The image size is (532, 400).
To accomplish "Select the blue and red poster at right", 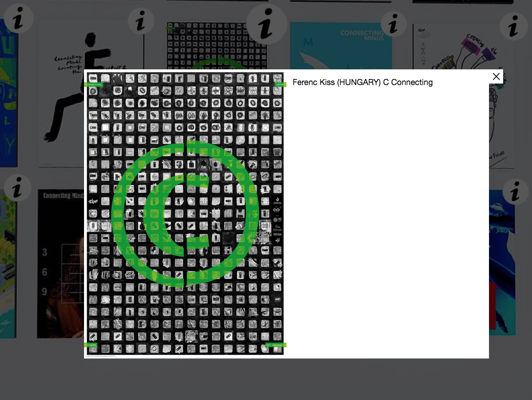I will (502, 263).
